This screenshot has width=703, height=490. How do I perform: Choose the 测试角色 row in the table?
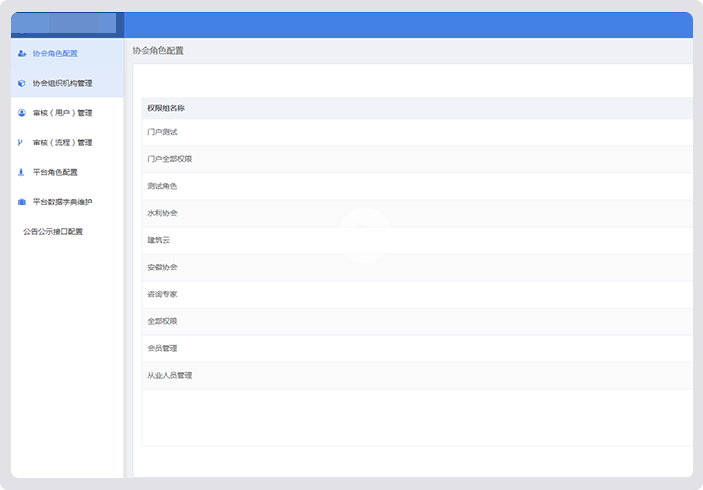162,187
